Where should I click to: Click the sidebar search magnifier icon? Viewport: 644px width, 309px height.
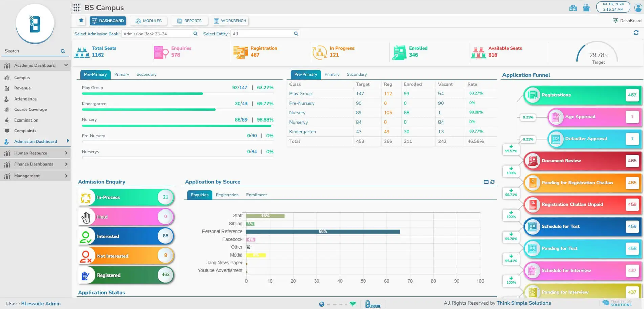[x=63, y=51]
